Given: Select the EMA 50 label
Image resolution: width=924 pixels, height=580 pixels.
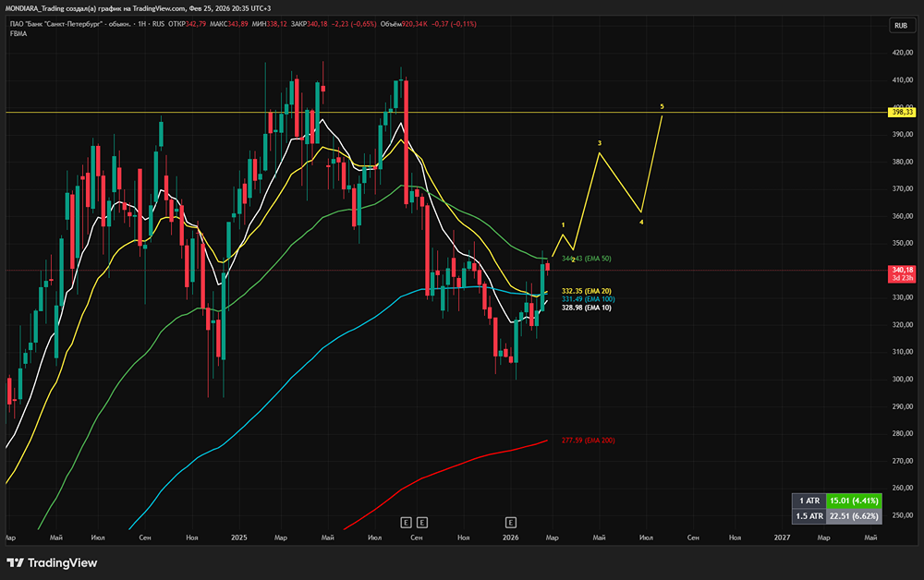Looking at the screenshot, I should [x=587, y=259].
